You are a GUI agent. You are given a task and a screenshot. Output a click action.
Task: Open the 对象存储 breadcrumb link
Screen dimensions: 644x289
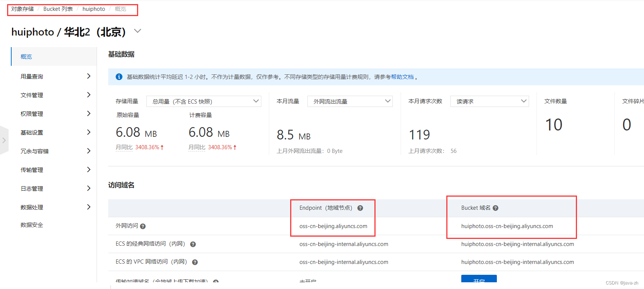(x=22, y=9)
